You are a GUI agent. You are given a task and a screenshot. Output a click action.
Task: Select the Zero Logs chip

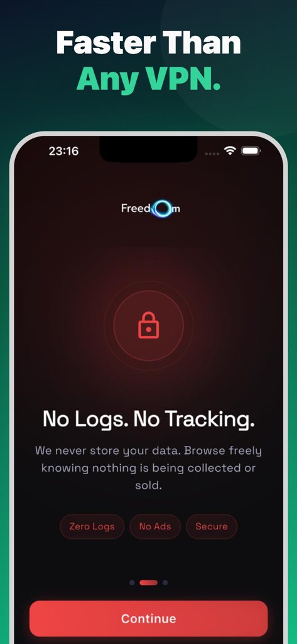pos(92,526)
